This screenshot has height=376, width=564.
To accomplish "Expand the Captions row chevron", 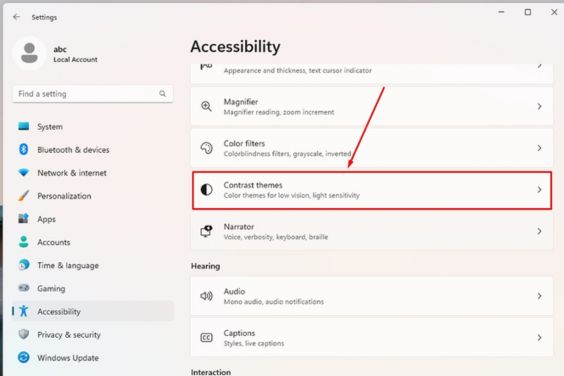I will point(539,338).
